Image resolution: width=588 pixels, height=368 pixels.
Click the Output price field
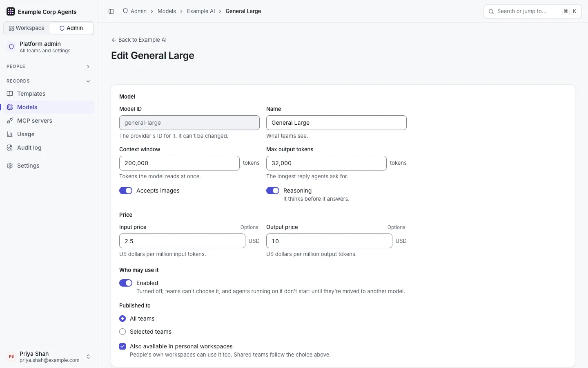coord(329,241)
